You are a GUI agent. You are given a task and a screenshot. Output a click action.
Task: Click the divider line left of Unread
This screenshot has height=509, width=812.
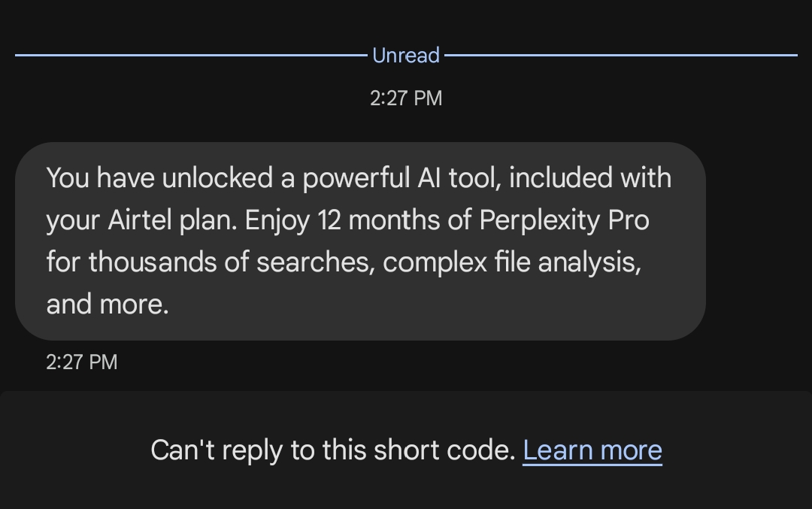pyautogui.click(x=188, y=55)
